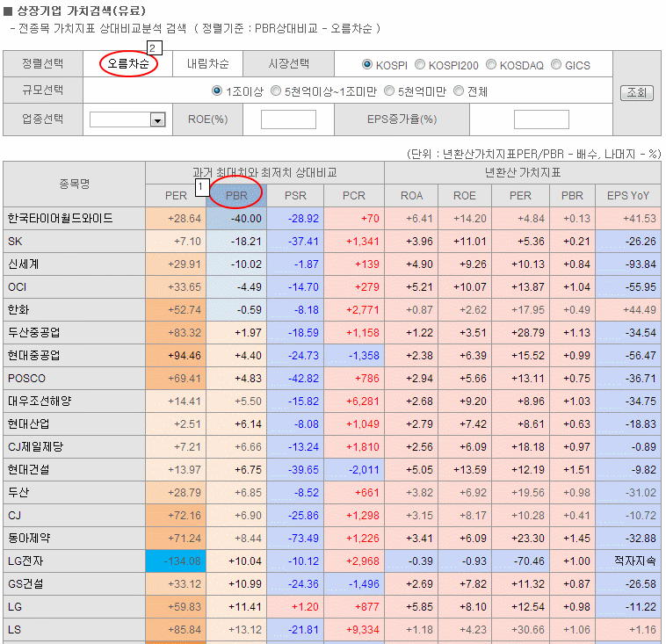Open stock 신세계
Image resolution: width=666 pixels, height=644 pixels.
click(23, 264)
